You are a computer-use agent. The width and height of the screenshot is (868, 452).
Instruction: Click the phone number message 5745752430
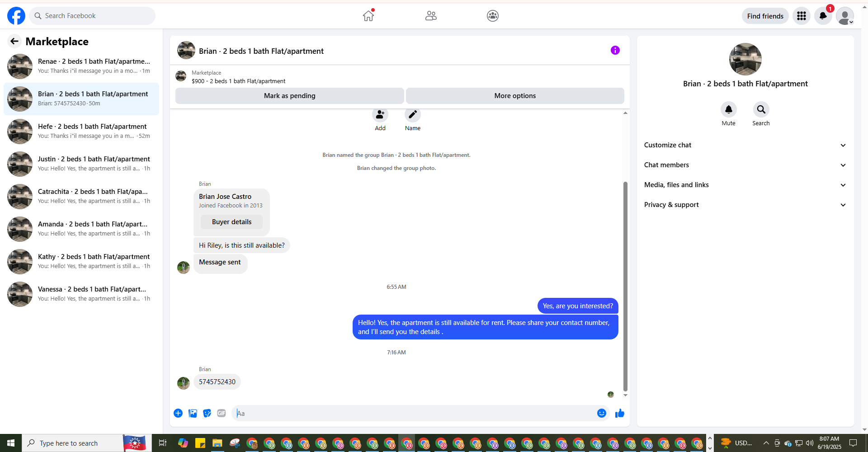coord(217,382)
